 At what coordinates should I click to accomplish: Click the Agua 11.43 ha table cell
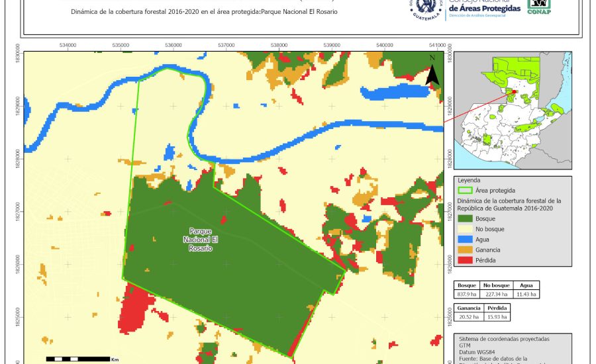point(526,294)
